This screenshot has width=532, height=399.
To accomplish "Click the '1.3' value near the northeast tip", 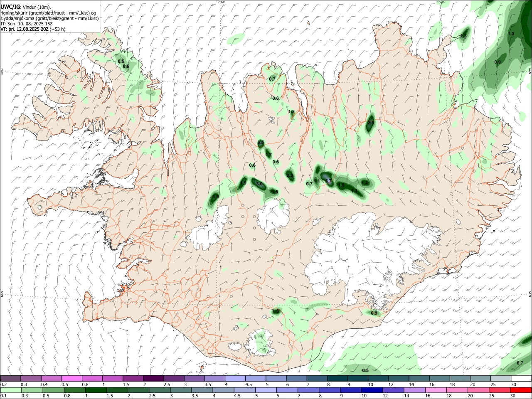I will coord(463,36).
